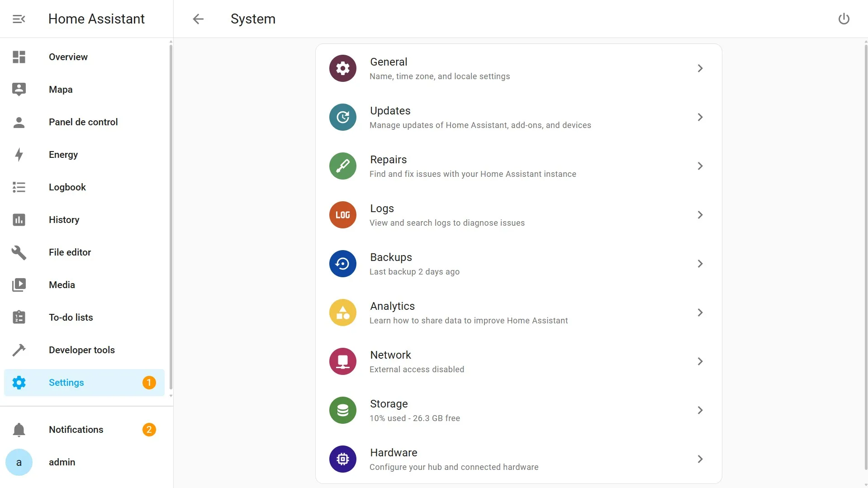Viewport: 868px width, 488px height.
Task: Open Developer tools in the sidebar
Action: (84, 350)
